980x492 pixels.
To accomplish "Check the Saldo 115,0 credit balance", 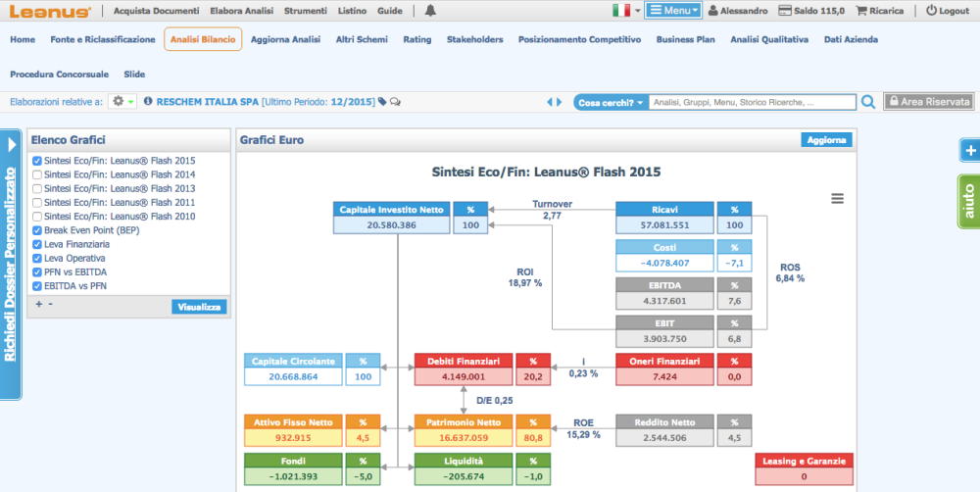I will coord(811,11).
